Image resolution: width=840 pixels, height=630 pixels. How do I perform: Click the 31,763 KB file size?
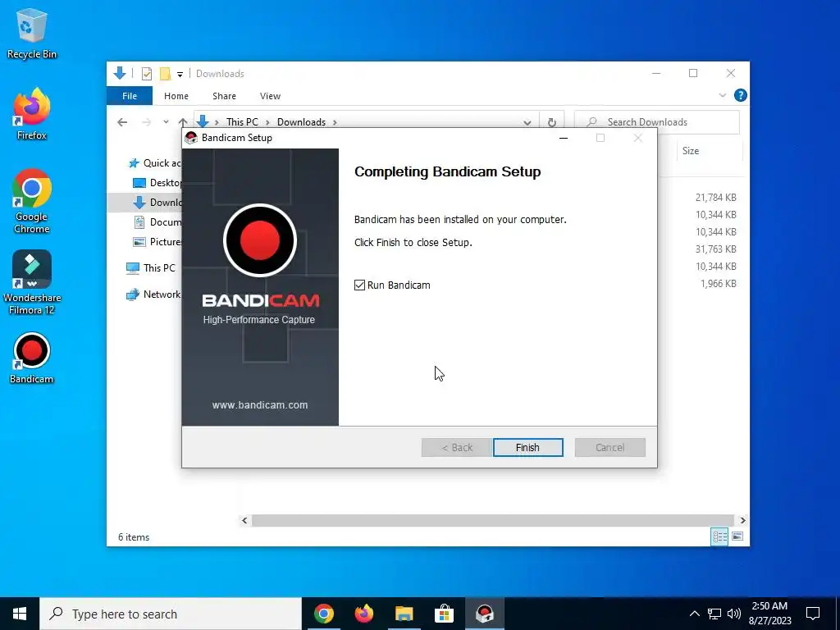pyautogui.click(x=715, y=249)
